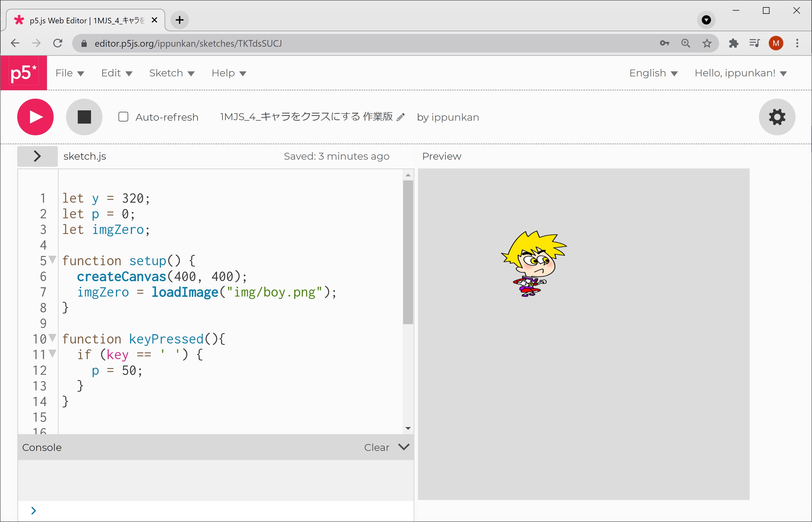Rename the sketch using the pencil icon

coord(401,117)
